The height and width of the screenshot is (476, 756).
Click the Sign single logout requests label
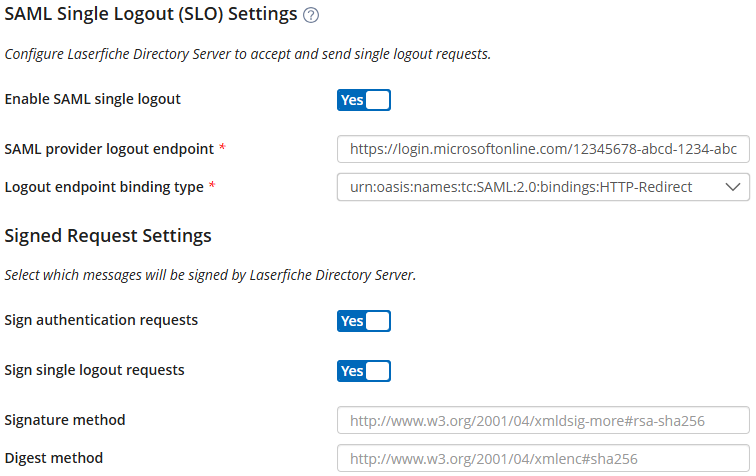click(x=94, y=370)
